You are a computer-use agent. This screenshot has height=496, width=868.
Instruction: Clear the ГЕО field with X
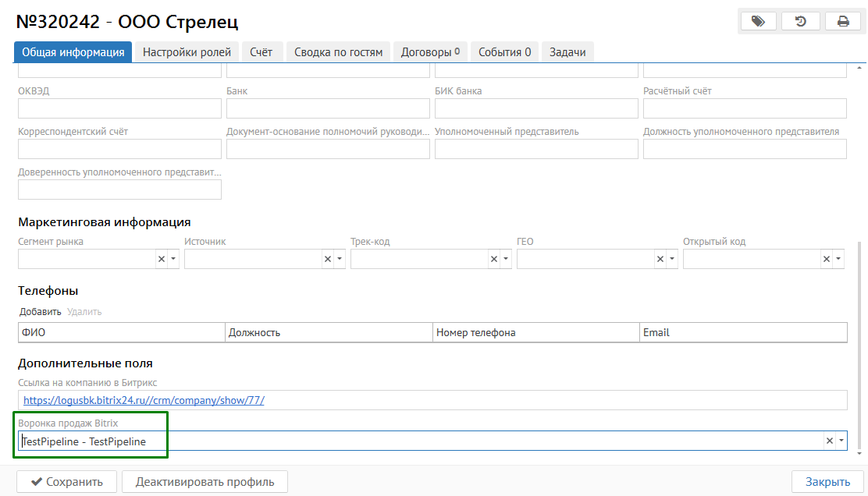(660, 259)
